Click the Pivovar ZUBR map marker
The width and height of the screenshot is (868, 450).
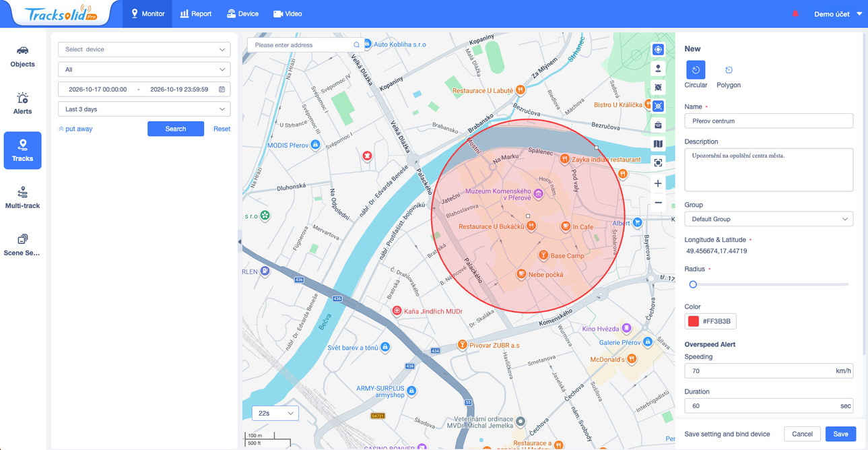click(462, 345)
